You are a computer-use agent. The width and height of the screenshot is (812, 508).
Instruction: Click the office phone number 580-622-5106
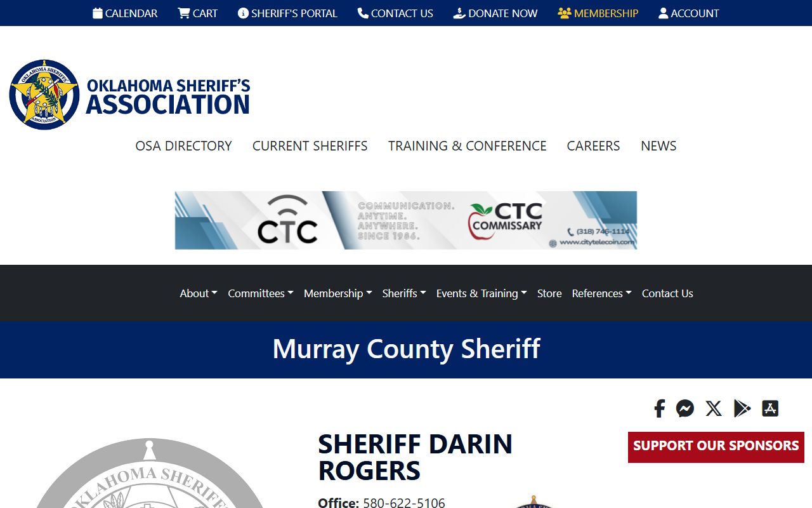click(x=404, y=503)
